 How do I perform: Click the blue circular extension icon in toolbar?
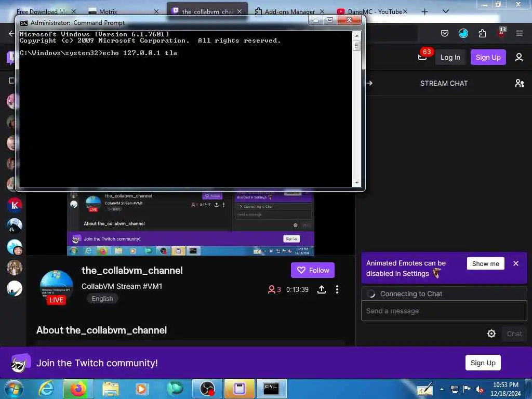(463, 33)
